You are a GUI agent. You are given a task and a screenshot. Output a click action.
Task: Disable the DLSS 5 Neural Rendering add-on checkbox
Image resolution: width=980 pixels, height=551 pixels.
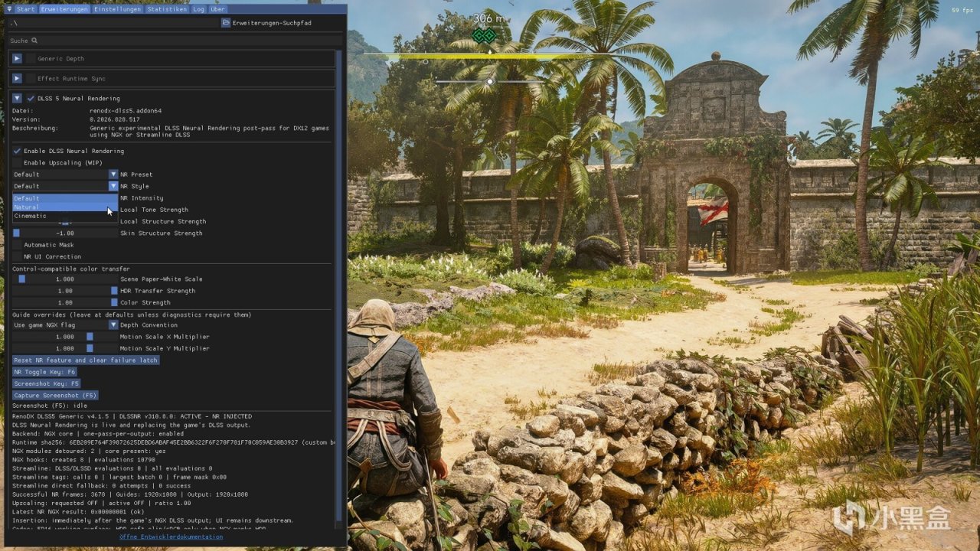click(x=31, y=98)
